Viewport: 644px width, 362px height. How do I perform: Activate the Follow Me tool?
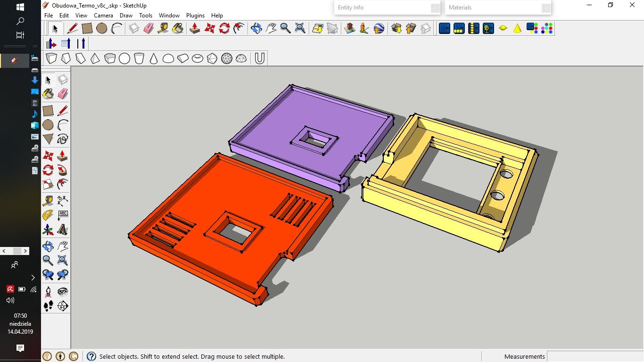point(63,170)
